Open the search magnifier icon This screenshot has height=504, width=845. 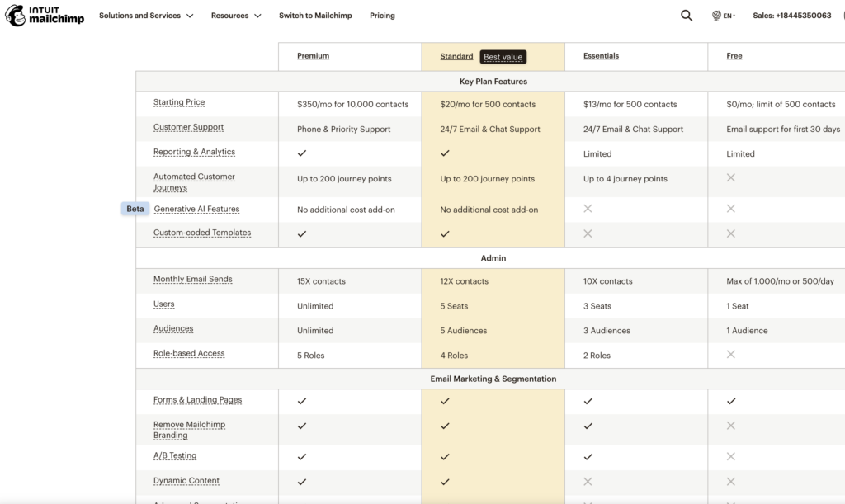coord(686,16)
